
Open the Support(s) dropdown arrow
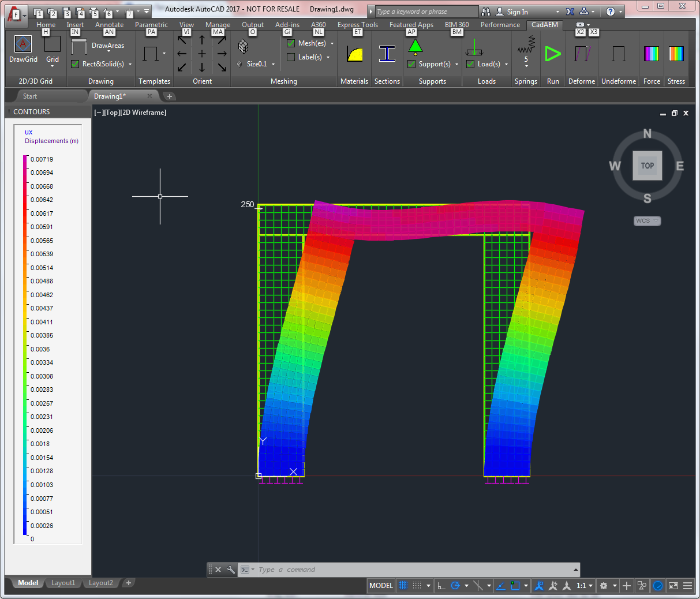[456, 65]
